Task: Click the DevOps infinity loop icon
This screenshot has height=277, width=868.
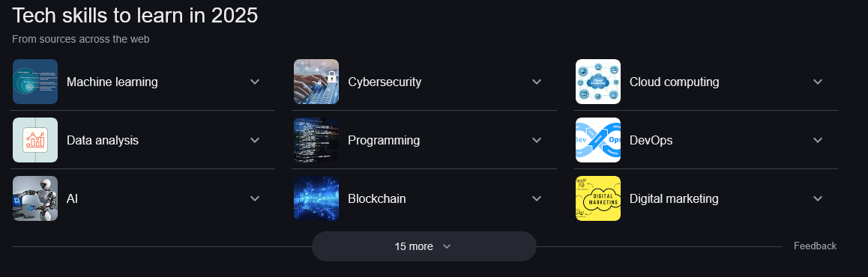Action: tap(598, 140)
